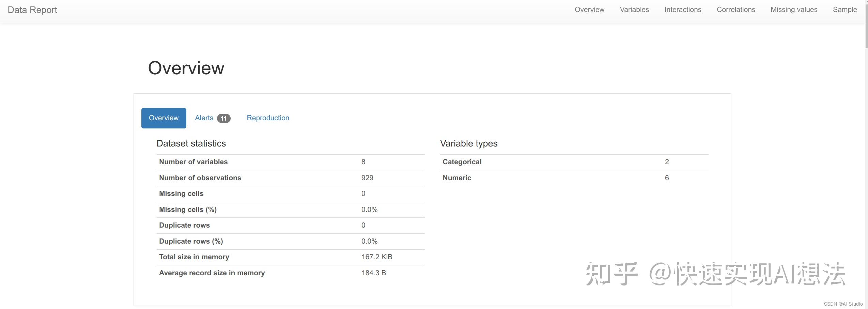868x309 pixels.
Task: Navigate to Missing values section
Action: 794,10
